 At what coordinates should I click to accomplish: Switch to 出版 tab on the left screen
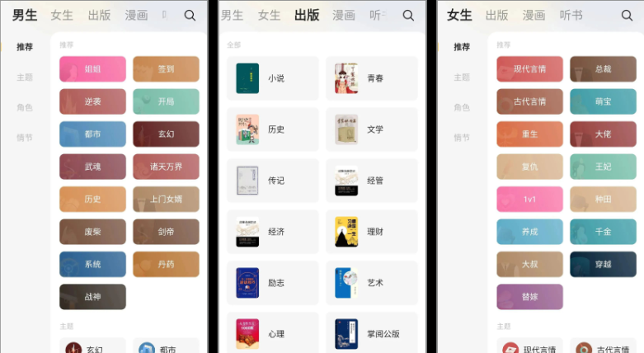point(100,16)
